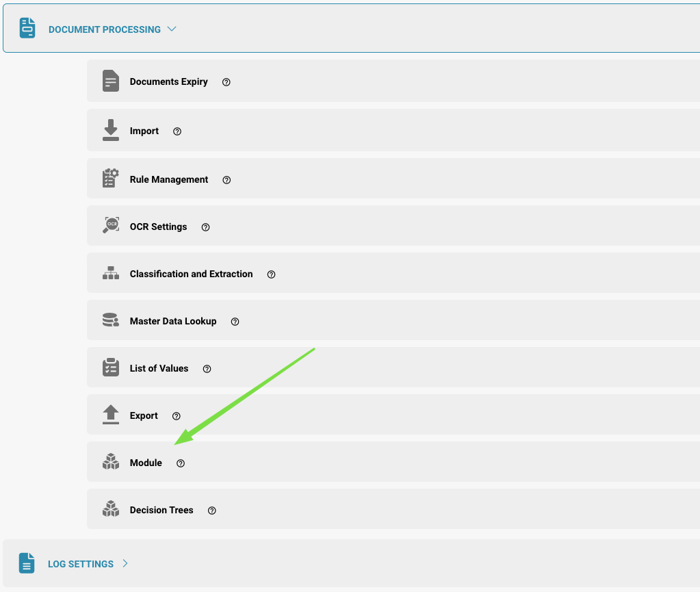Click the Import download-arrow icon
The image size is (700, 592).
(110, 130)
